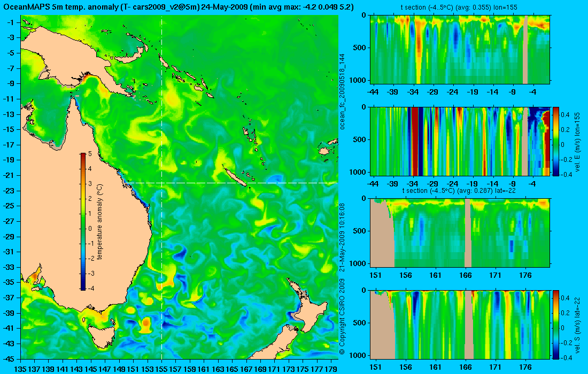Click depth label 500 on vel. E section

pos(360,139)
